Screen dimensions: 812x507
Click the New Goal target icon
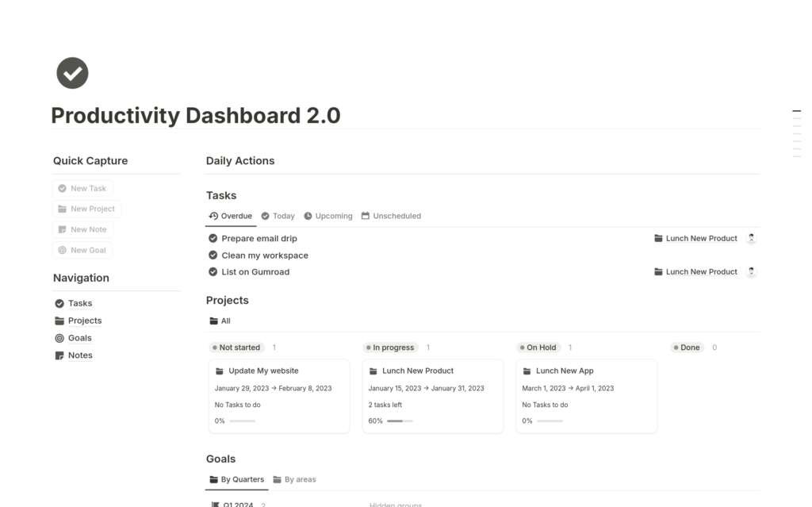click(x=62, y=250)
